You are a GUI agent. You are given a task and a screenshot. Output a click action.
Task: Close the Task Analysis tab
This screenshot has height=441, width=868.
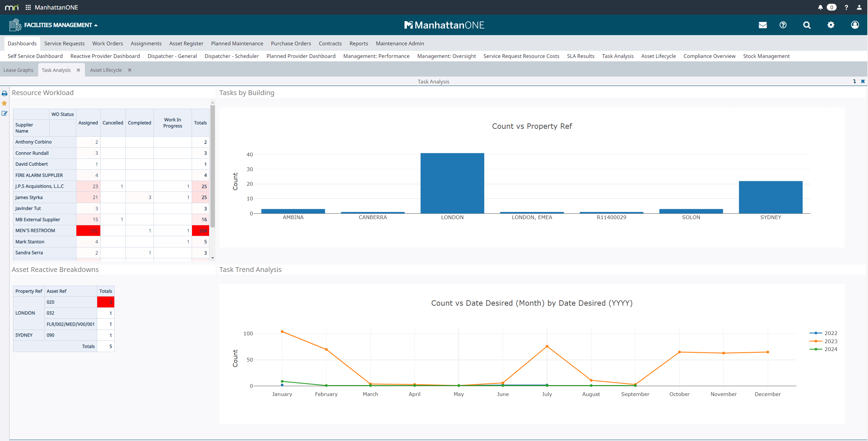pyautogui.click(x=78, y=70)
